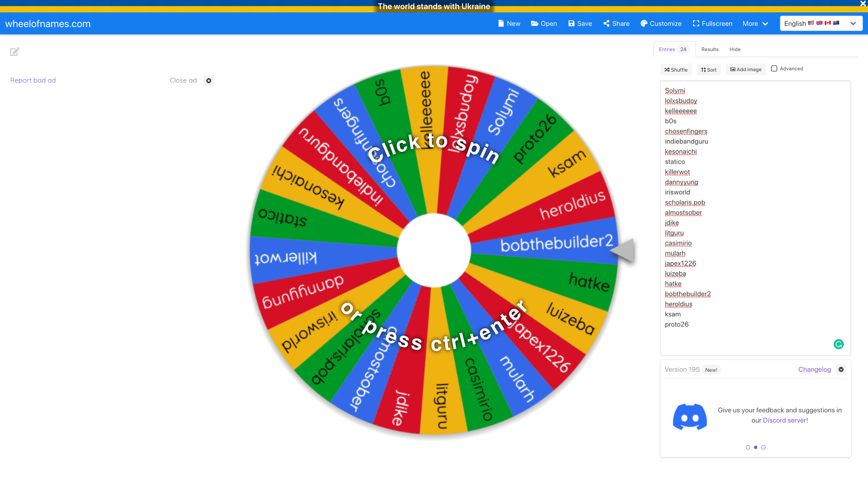
Task: Sort the entries alphabetically
Action: pyautogui.click(x=709, y=70)
